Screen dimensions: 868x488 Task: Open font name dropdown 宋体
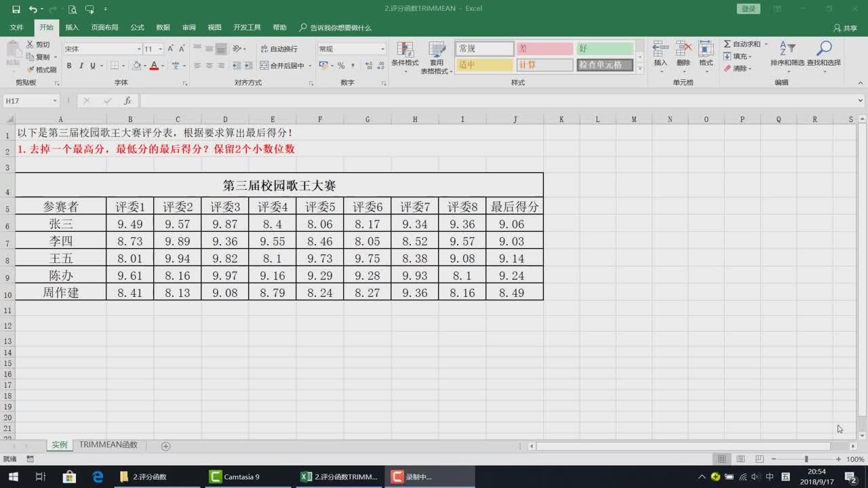coord(139,49)
